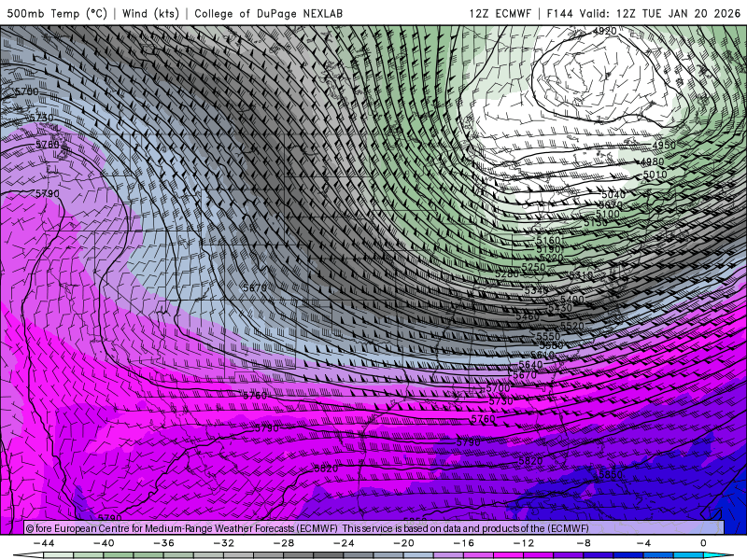The height and width of the screenshot is (560, 747).
Task: Click the 5250 contour label
Action: point(533,267)
